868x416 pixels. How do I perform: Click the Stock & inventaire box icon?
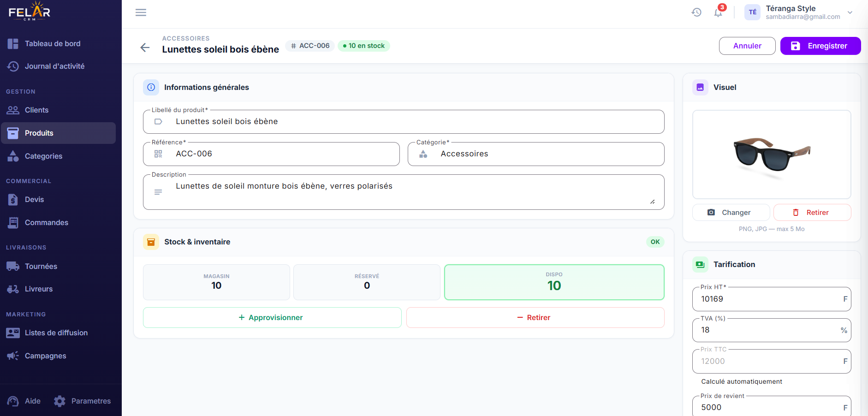(151, 242)
